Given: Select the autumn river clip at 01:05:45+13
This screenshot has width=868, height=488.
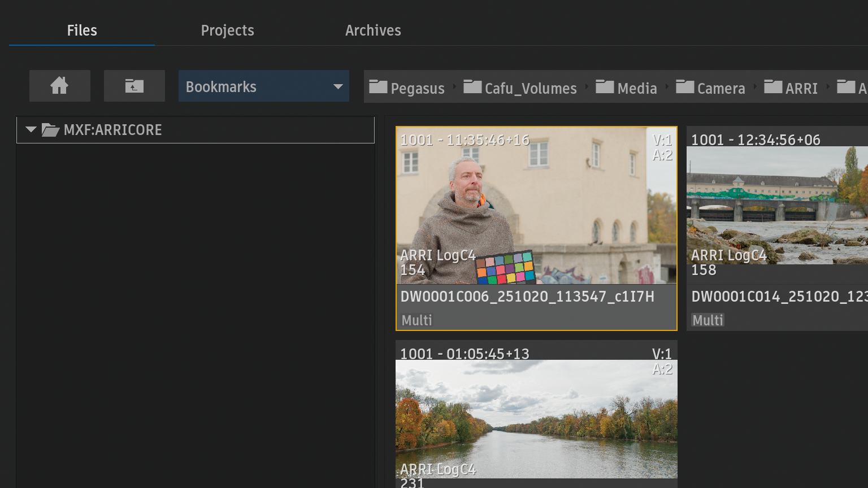Looking at the screenshot, I should pyautogui.click(x=536, y=418).
